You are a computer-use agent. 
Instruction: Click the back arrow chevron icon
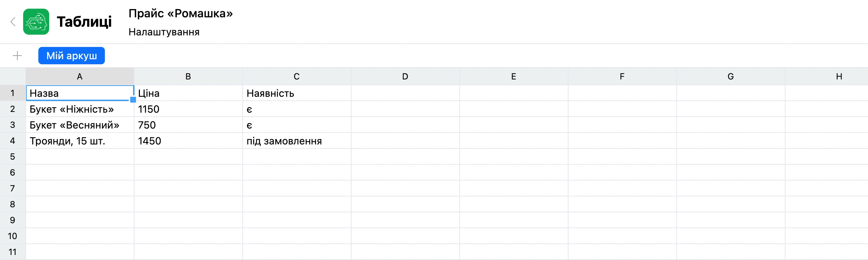pos(13,22)
